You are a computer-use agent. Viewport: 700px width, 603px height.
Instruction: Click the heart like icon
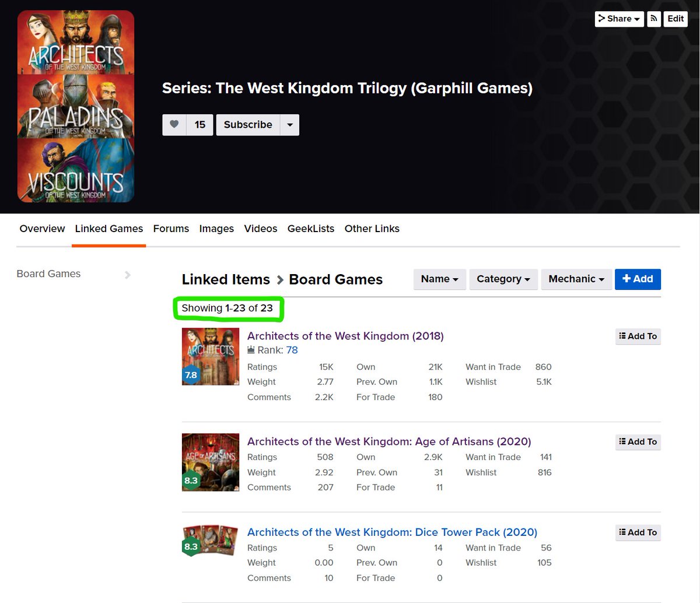tap(174, 125)
